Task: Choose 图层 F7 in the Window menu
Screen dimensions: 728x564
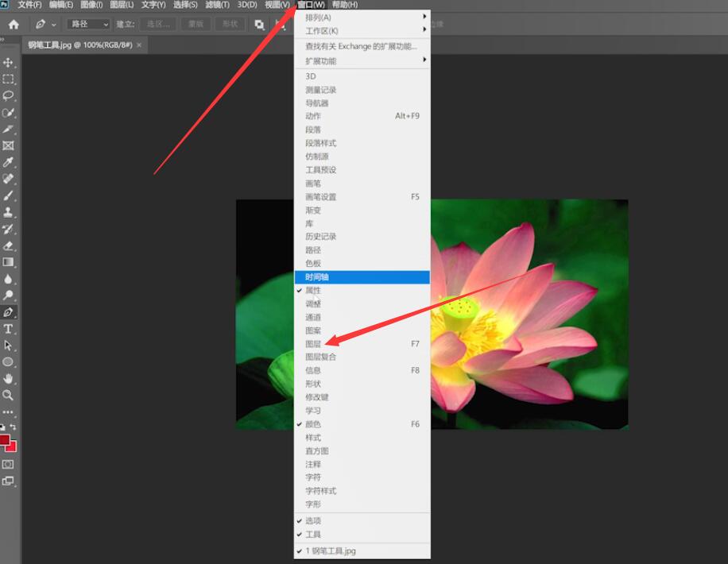Action: 362,344
